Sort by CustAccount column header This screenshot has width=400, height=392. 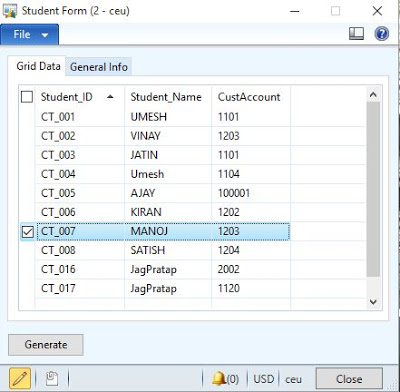point(251,97)
